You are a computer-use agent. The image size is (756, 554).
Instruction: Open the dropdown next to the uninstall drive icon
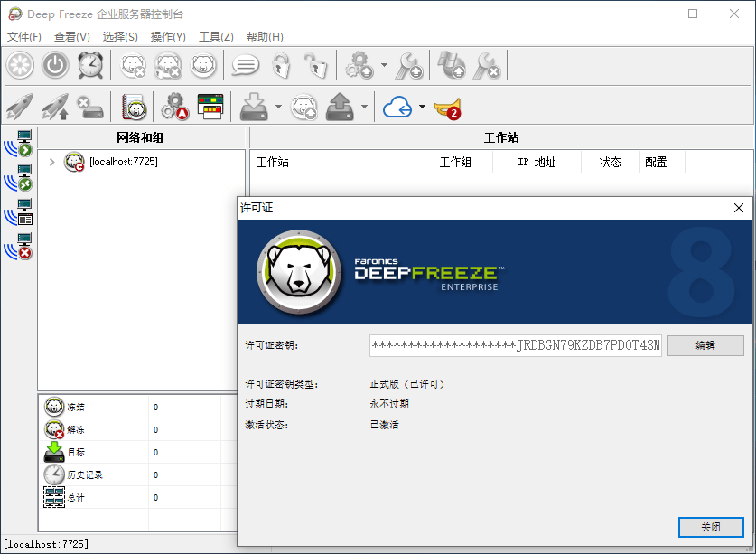pyautogui.click(x=365, y=106)
